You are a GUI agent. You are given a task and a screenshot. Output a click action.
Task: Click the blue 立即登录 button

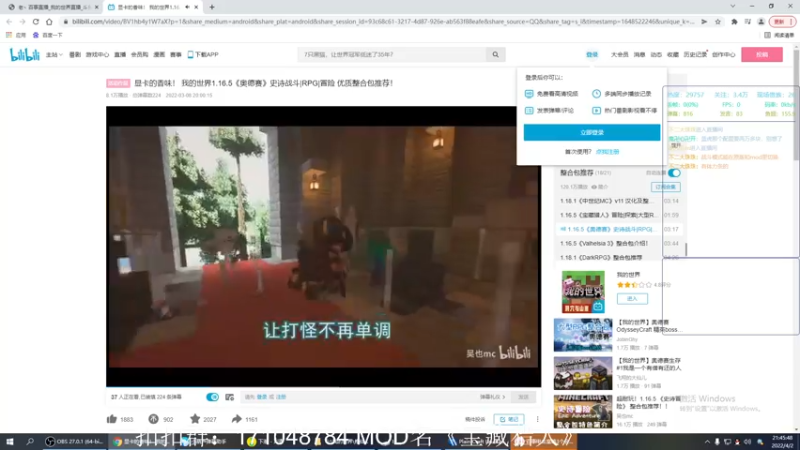(592, 133)
